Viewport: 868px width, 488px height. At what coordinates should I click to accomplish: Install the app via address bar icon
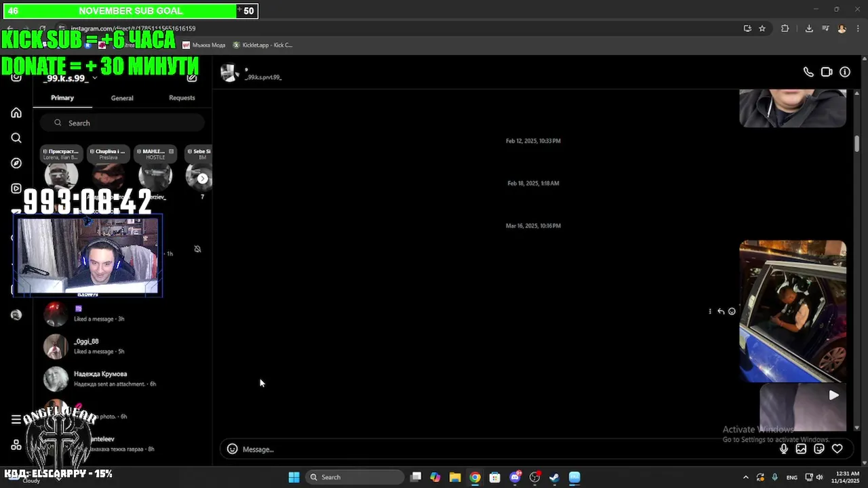747,28
